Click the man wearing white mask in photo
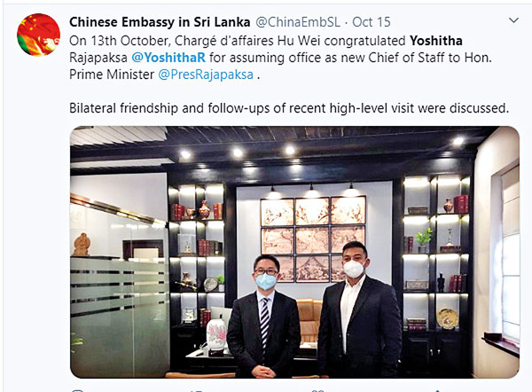This screenshot has height=392, width=532. click(x=359, y=310)
